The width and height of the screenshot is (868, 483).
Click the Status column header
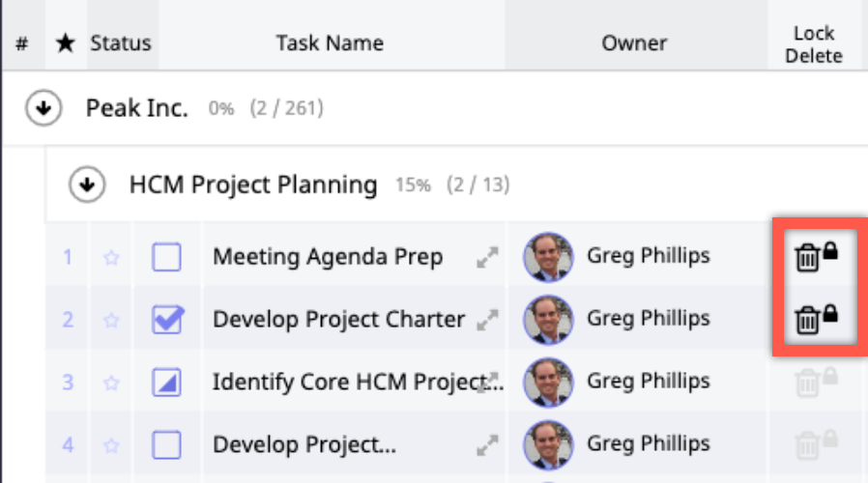click(121, 43)
